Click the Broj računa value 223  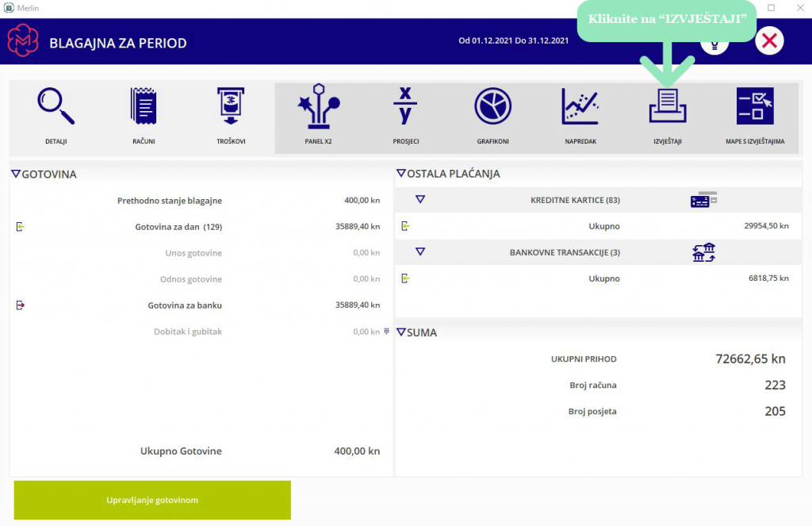click(x=776, y=385)
